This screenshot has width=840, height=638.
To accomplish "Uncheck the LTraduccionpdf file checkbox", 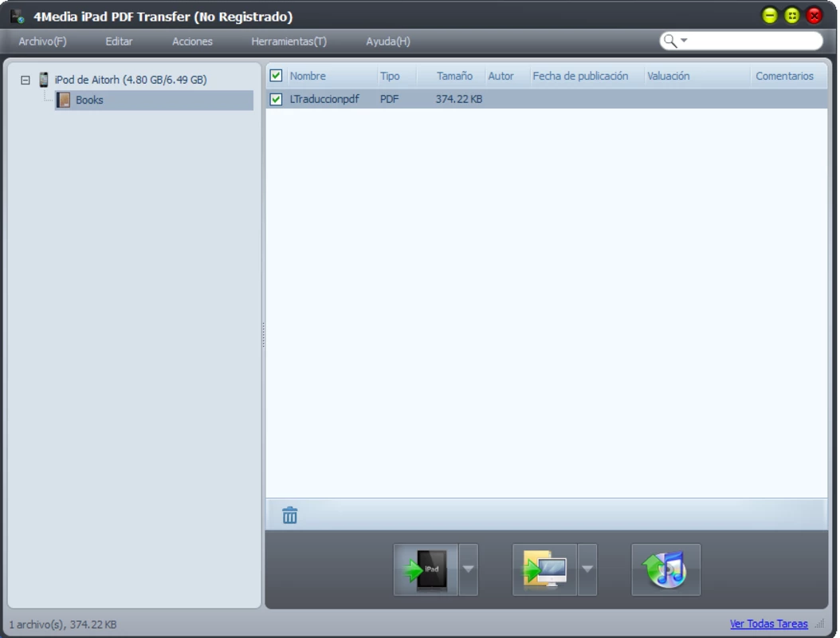I will tap(276, 99).
